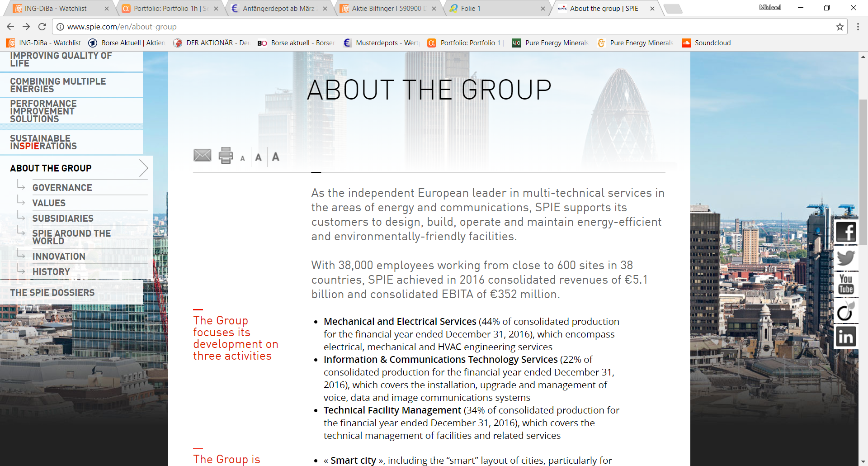Switch to ING-DiBa Watchlist tab

click(x=61, y=9)
